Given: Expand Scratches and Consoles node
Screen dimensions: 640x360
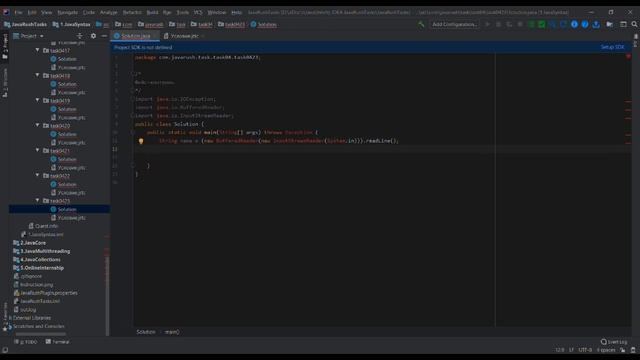Looking at the screenshot, I should [36, 326].
